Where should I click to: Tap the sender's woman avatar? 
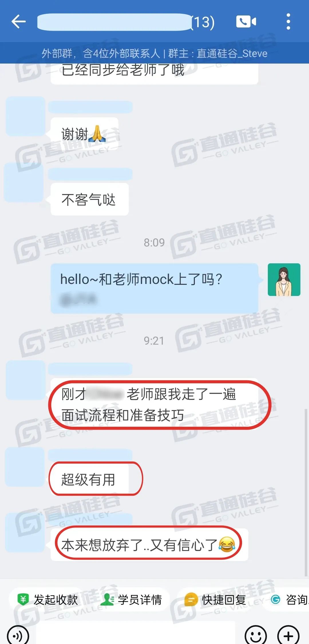click(x=284, y=280)
